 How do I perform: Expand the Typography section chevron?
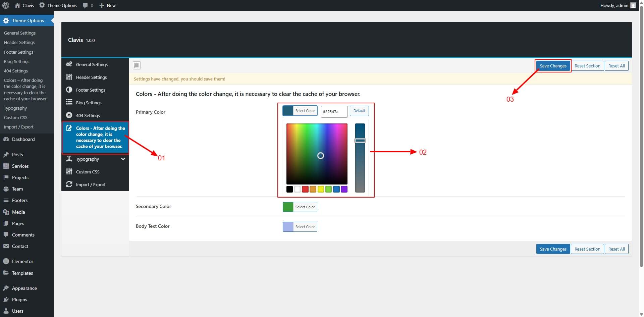(x=123, y=159)
